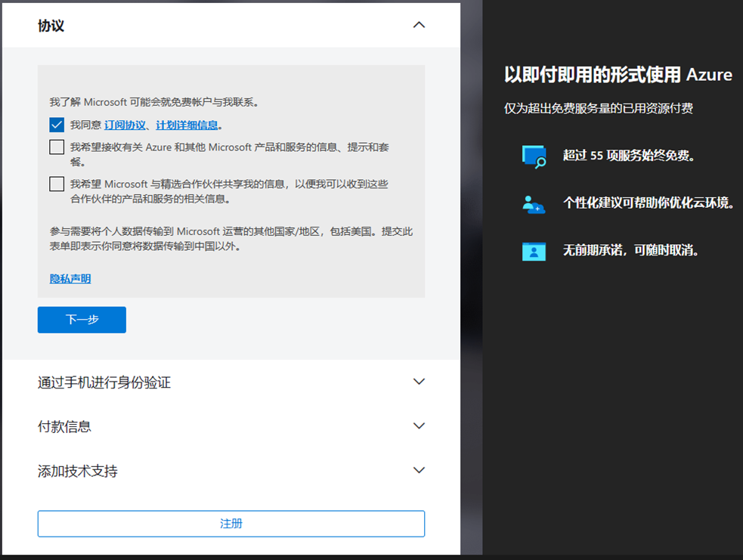Click the free services monitor icon beside 超过 55 项服务
Image resolution: width=743 pixels, height=560 pixels.
tap(534, 155)
